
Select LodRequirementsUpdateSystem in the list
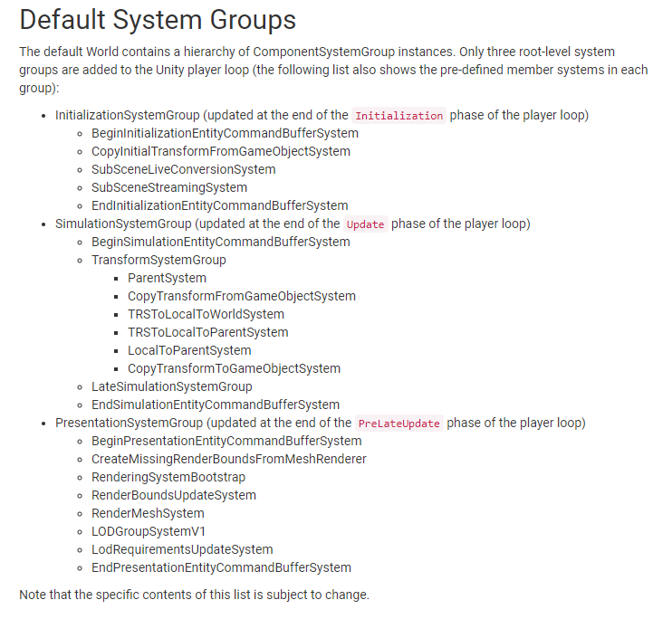pos(182,549)
